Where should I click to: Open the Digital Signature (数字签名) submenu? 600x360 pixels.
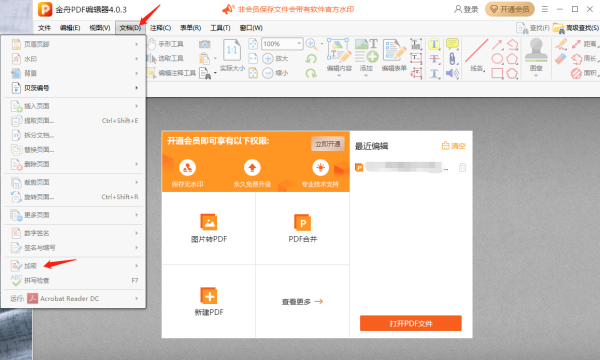(x=73, y=233)
